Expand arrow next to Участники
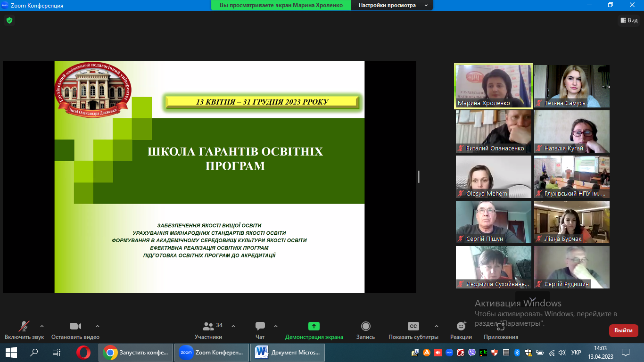The width and height of the screenshot is (644, 362). click(233, 326)
